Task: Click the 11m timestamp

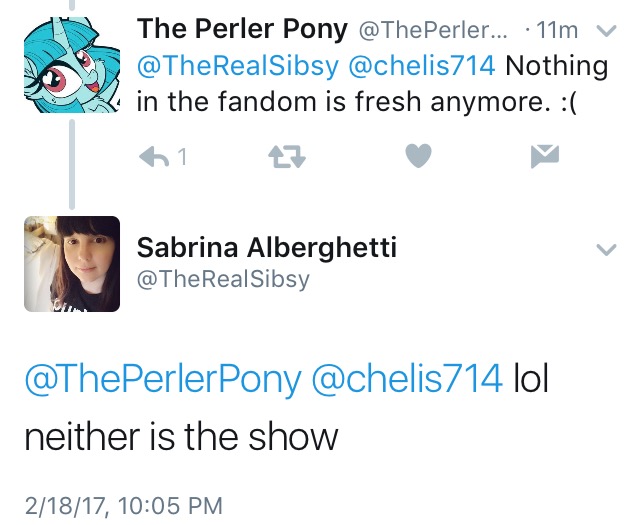Action: pos(555,31)
